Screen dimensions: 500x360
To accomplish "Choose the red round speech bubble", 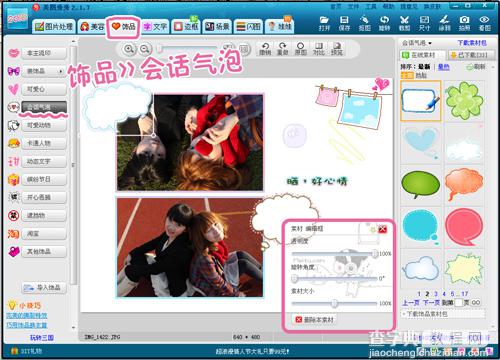I will coord(464,227).
